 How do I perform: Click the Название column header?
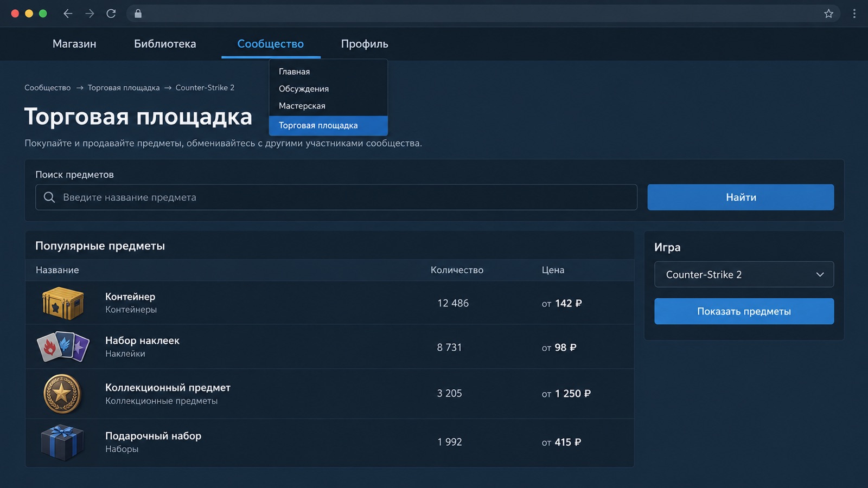58,270
